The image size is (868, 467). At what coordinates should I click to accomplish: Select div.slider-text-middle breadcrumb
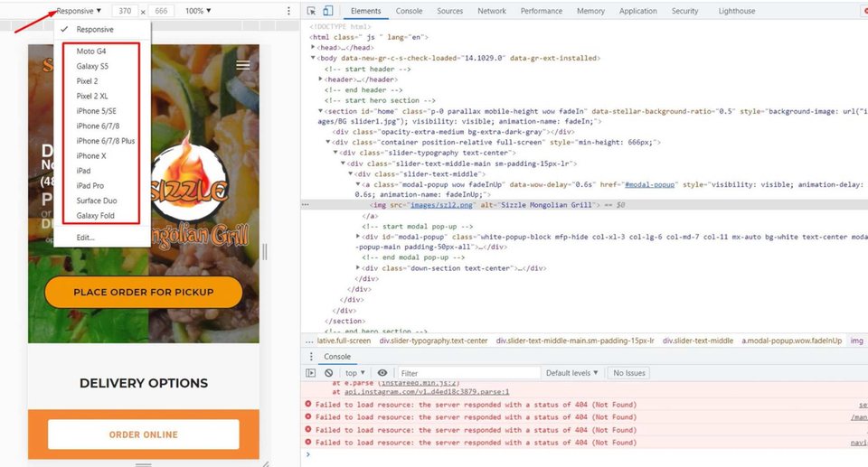(697, 341)
